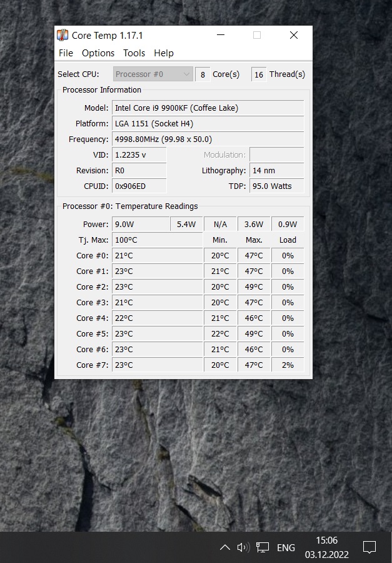Open the taskbar clock showing 15:06

(326, 547)
